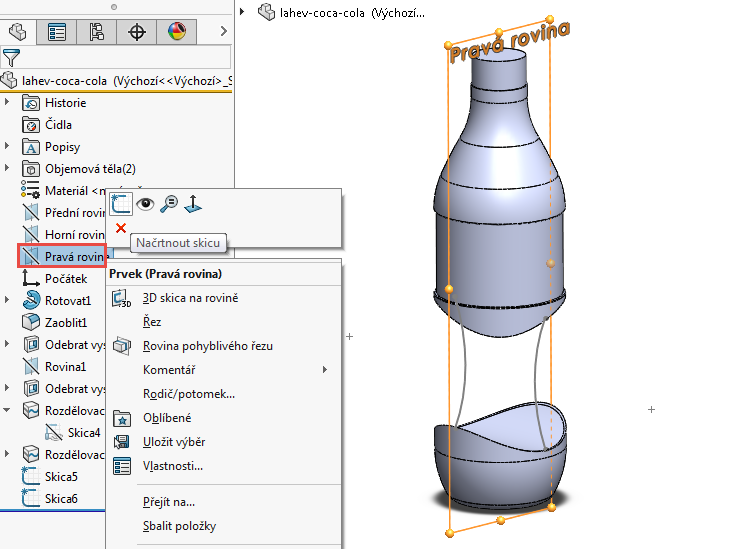750x549 pixels.
Task: Expand the Popisy annotations folder
Action: click(x=7, y=146)
